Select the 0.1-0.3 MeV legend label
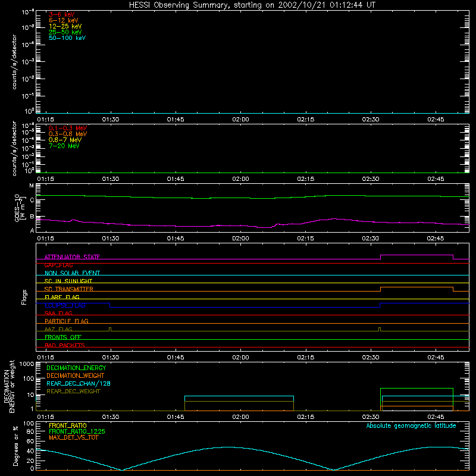This screenshot has height=476, width=476. [68, 128]
